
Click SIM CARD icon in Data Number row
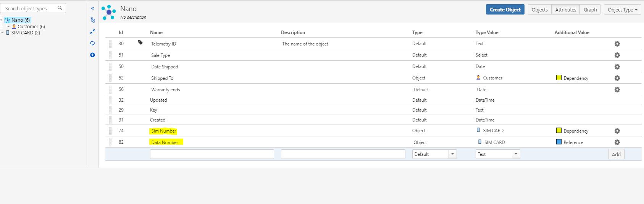pos(480,142)
